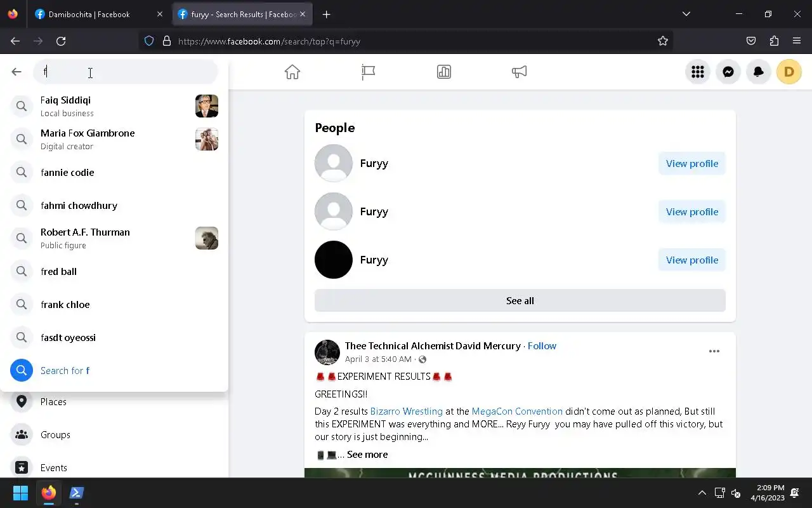Open the taskbar clock and date

(768, 493)
